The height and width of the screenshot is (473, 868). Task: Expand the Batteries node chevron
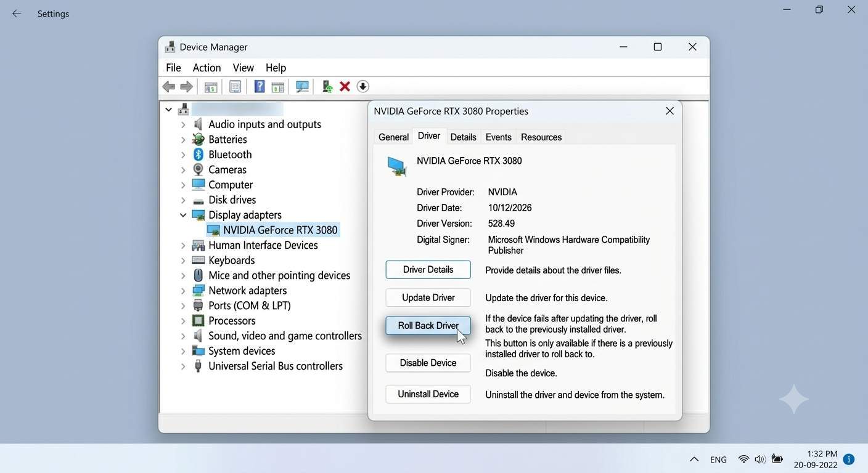[x=183, y=140]
